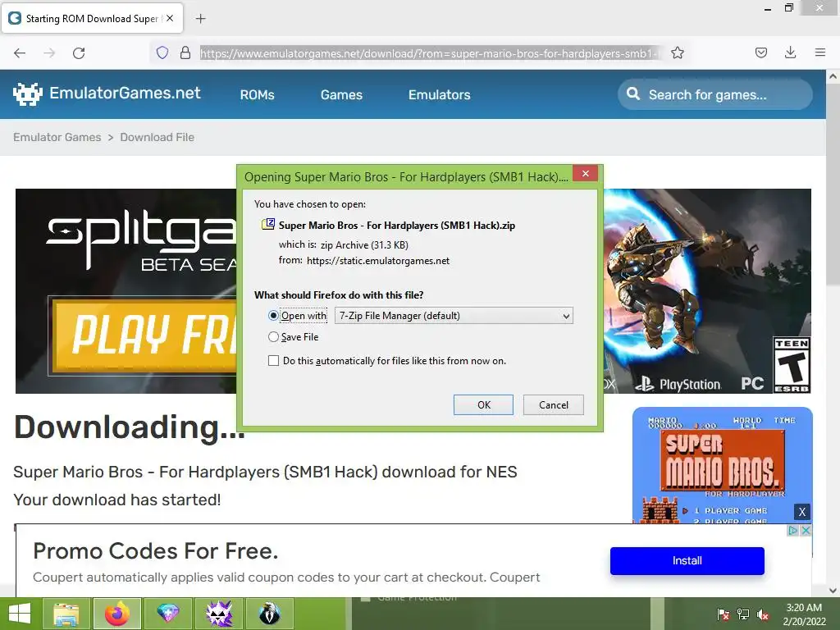The width and height of the screenshot is (840, 630).
Task: Open the tracking protection shield icon
Action: coord(162,52)
